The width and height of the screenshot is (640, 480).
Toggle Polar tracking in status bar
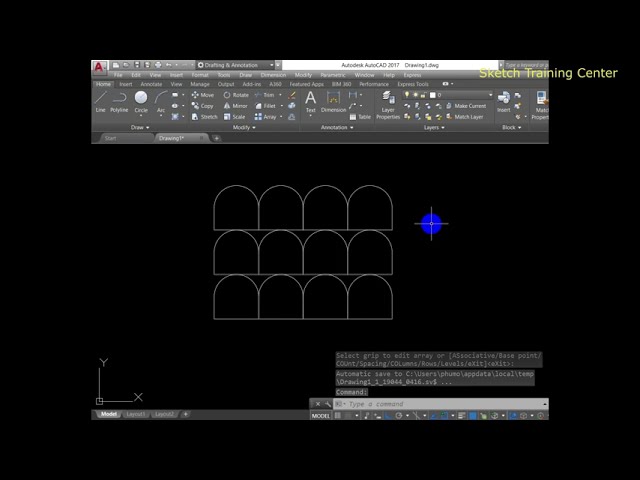(x=398, y=416)
